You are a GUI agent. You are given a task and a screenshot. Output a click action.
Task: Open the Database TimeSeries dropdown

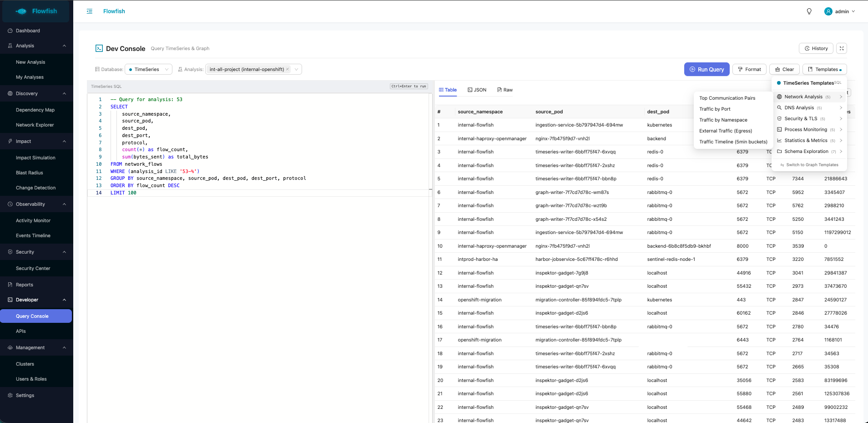[148, 70]
